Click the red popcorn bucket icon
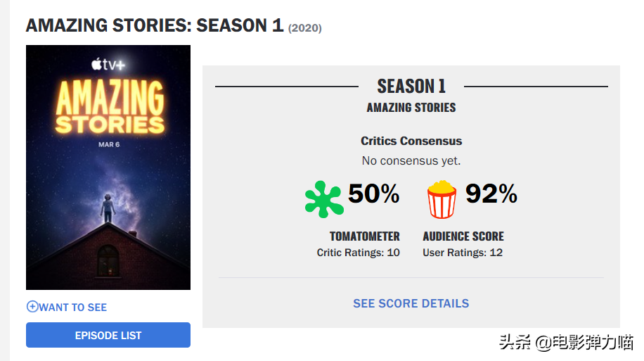Screen dimensions: 644x361 point(442,199)
